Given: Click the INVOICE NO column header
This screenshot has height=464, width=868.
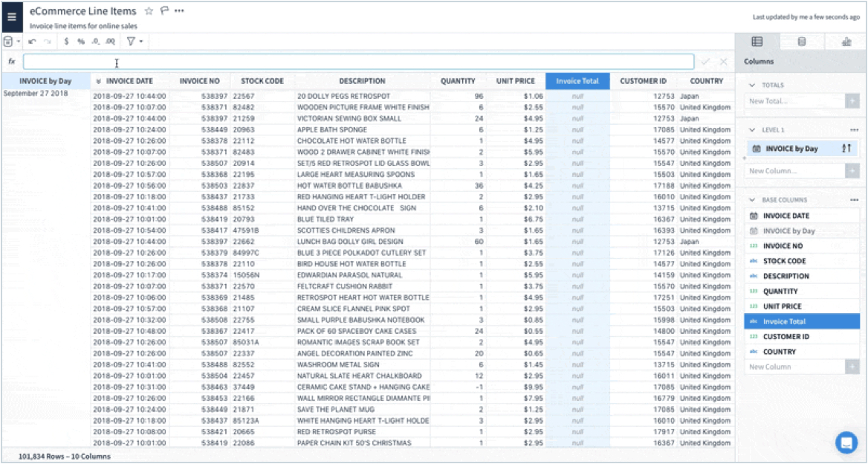Looking at the screenshot, I should [x=200, y=81].
